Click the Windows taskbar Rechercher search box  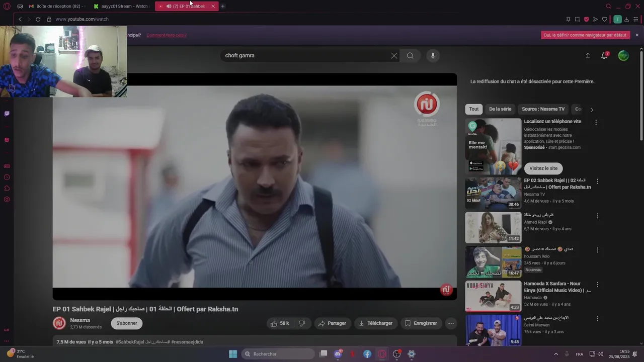(x=278, y=354)
